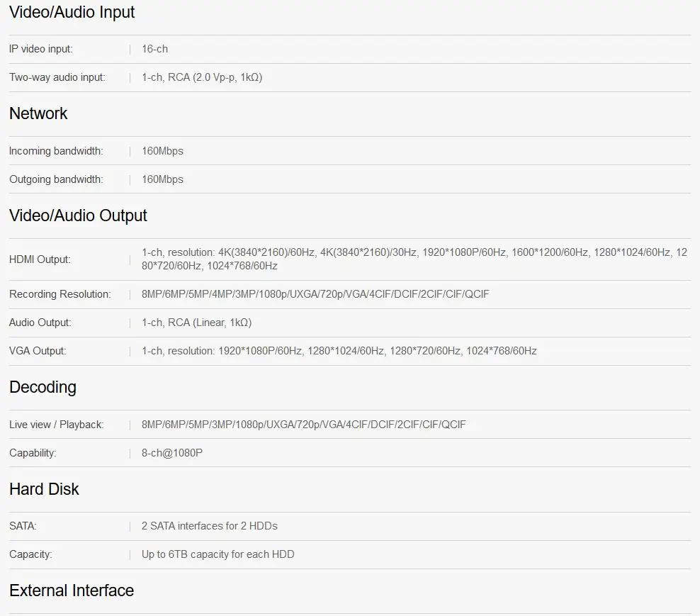This screenshot has height=616, width=700.
Task: Click the External Interface heading
Action: click(x=72, y=590)
